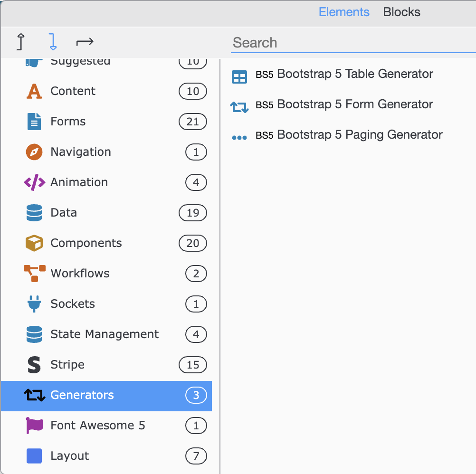The height and width of the screenshot is (474, 476).
Task: Click the three-dots icon for Paging Generator
Action: coord(239,137)
